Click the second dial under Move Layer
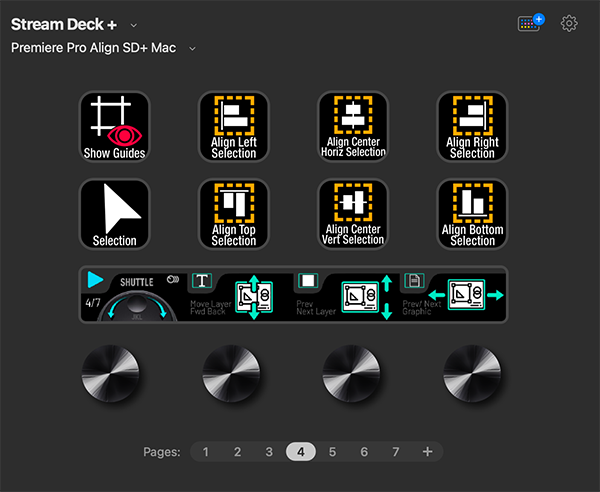The height and width of the screenshot is (492, 600). (231, 374)
